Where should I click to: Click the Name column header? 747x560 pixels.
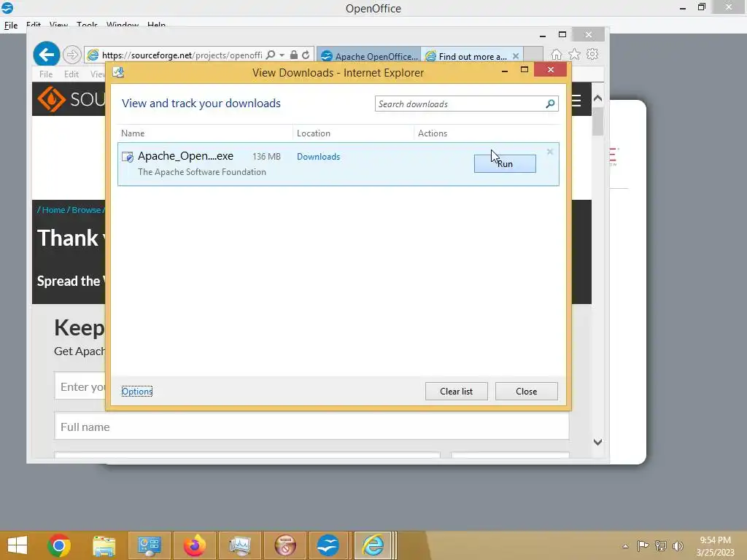(133, 133)
